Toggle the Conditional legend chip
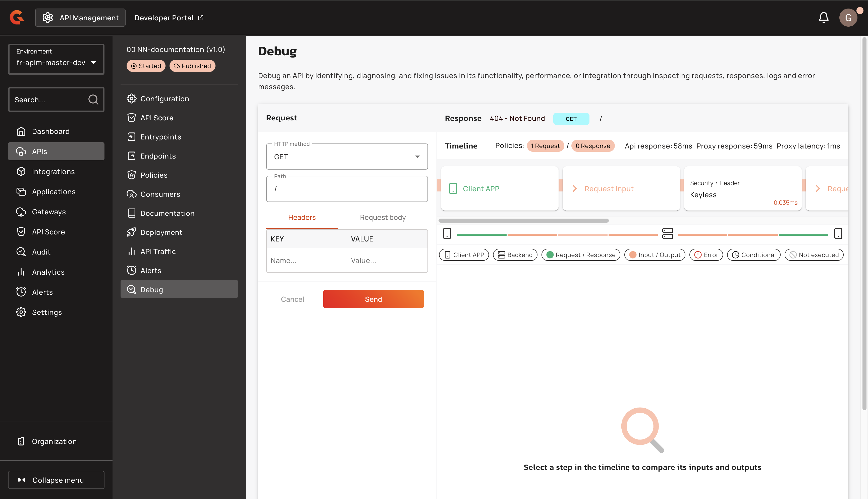 coord(753,255)
